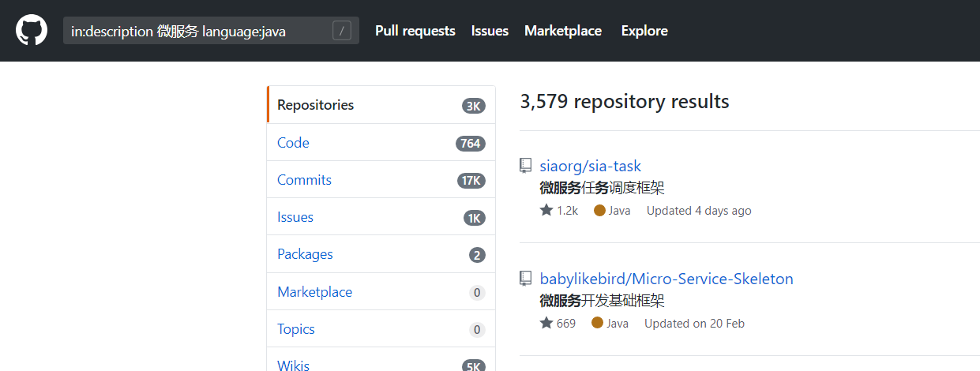Click the Java label under sia-task
This screenshot has width=980, height=371.
(620, 211)
